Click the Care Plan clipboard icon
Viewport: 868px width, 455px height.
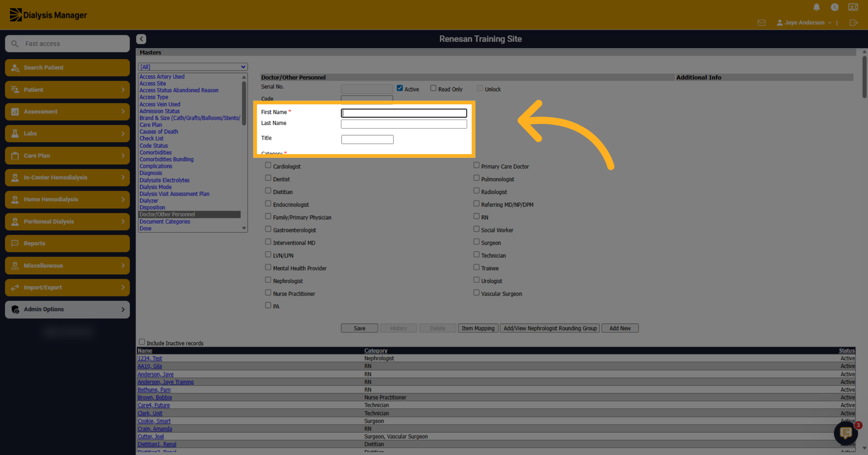pyautogui.click(x=15, y=156)
